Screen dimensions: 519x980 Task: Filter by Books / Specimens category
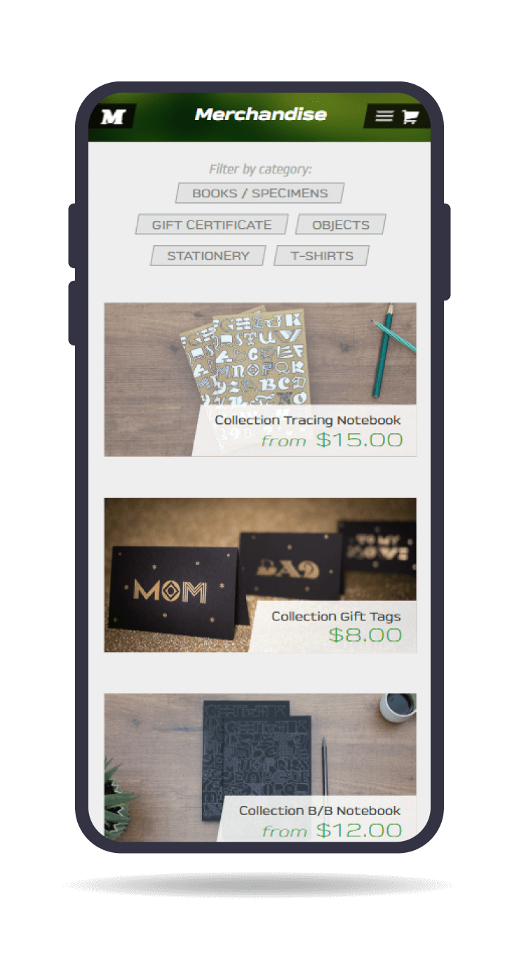tap(259, 193)
